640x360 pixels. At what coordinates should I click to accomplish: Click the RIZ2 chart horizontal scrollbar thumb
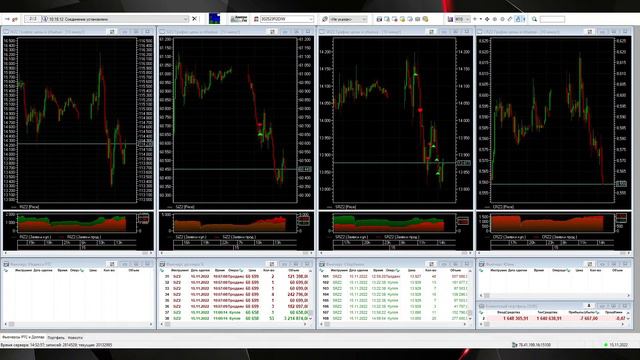pos(145,253)
